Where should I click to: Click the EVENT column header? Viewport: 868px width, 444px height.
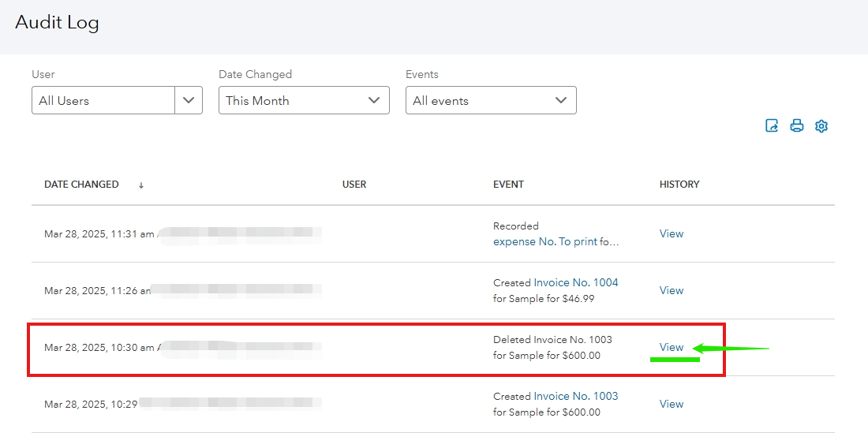pos(508,185)
